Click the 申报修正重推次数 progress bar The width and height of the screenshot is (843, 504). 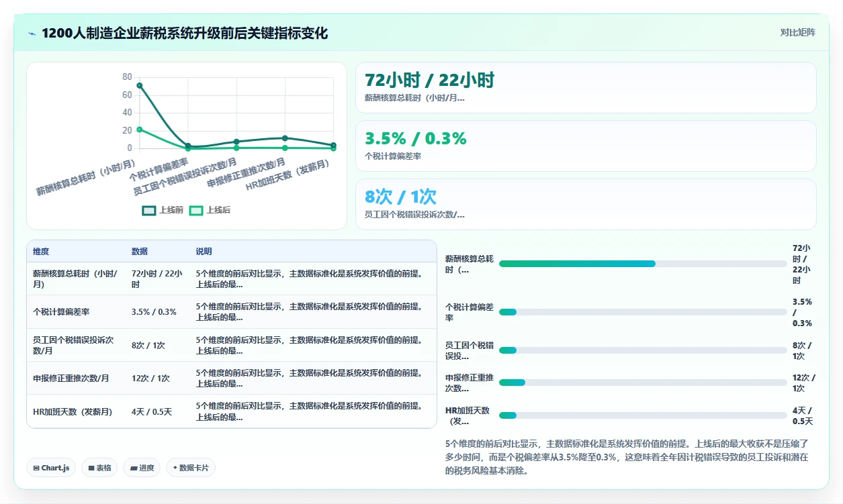(x=643, y=383)
